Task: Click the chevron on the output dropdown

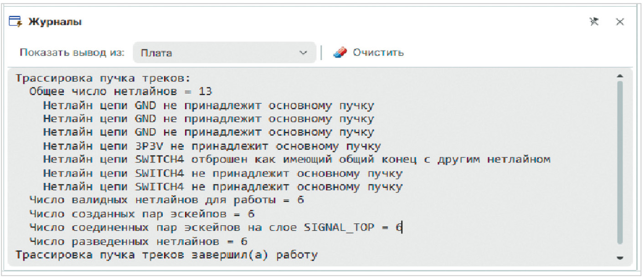Action: pos(304,52)
